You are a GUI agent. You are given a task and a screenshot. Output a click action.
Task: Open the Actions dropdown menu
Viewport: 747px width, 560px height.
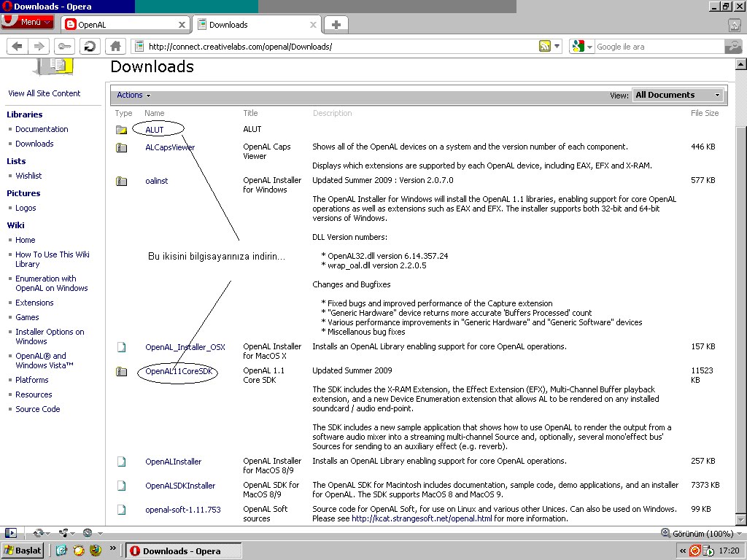click(133, 95)
